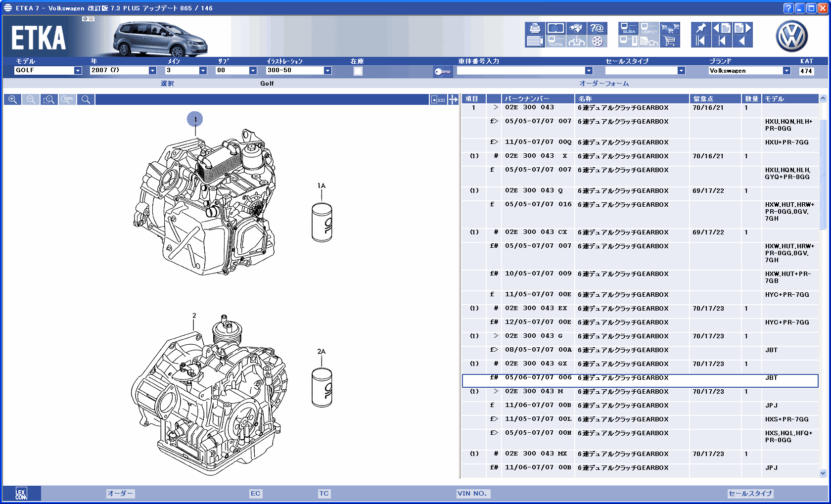Click the Golf tab label

tap(267, 84)
